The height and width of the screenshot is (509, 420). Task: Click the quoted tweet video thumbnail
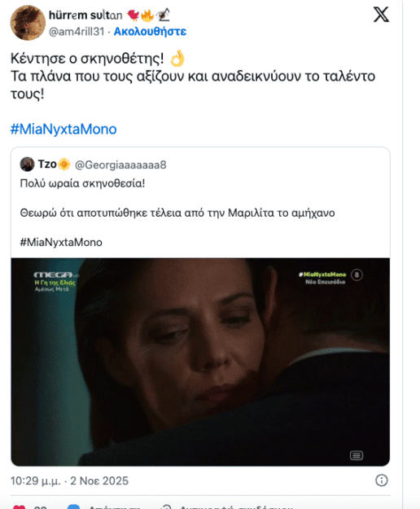(200, 362)
